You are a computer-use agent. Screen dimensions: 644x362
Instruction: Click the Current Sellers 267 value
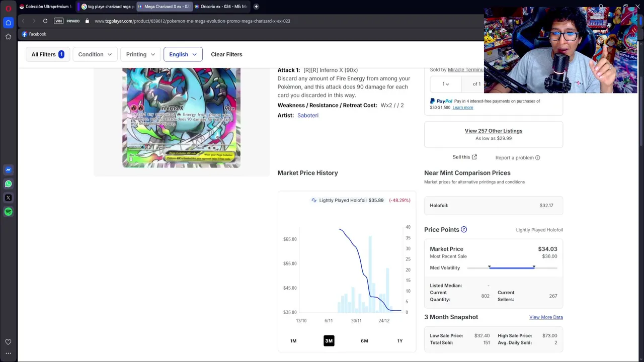(553, 296)
